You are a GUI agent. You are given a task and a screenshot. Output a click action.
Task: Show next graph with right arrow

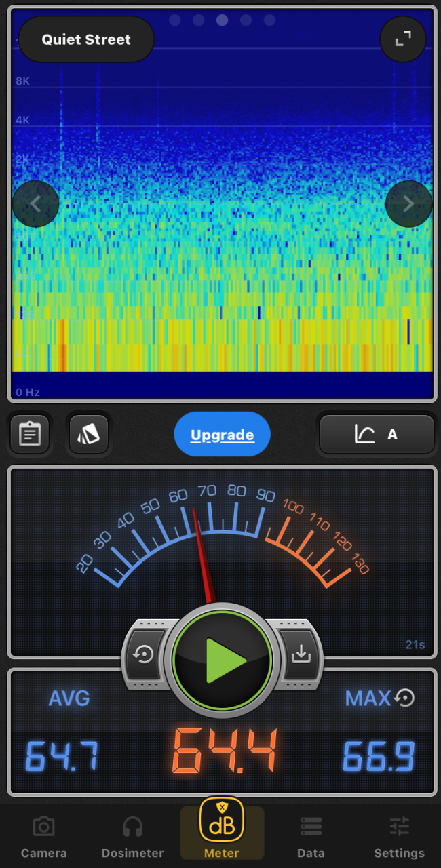click(408, 203)
